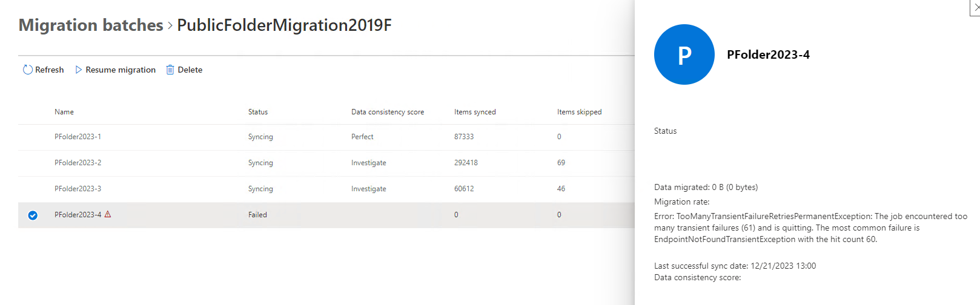
Task: Uncheck the PFolder2023-4 row checkbox
Action: click(33, 215)
